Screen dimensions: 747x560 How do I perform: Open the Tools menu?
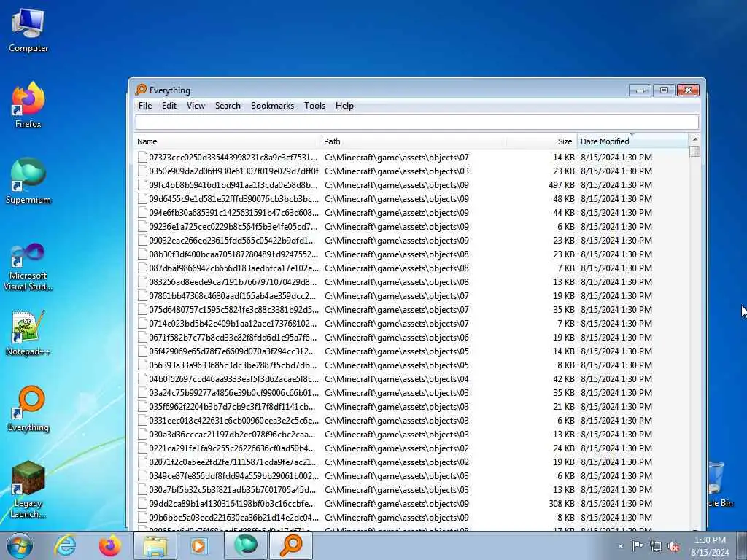click(315, 106)
